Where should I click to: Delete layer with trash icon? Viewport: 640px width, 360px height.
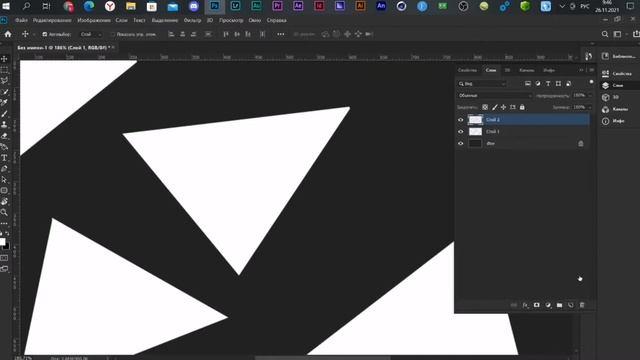click(x=582, y=305)
